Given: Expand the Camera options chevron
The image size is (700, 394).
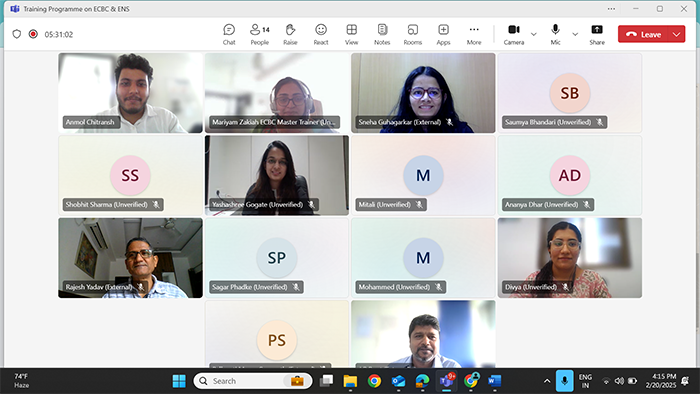Looking at the screenshot, I should (x=533, y=34).
